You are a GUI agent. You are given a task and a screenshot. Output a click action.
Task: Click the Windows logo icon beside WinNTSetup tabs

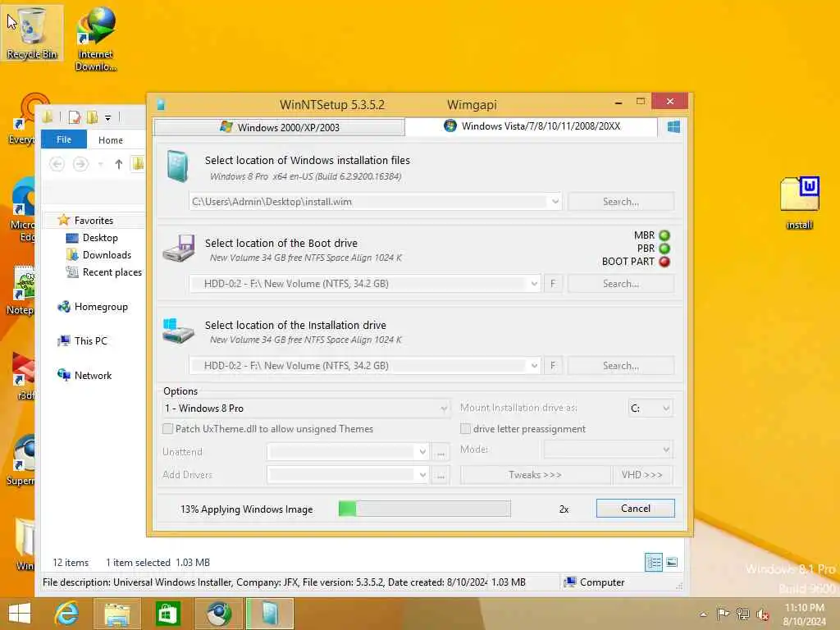[673, 127]
